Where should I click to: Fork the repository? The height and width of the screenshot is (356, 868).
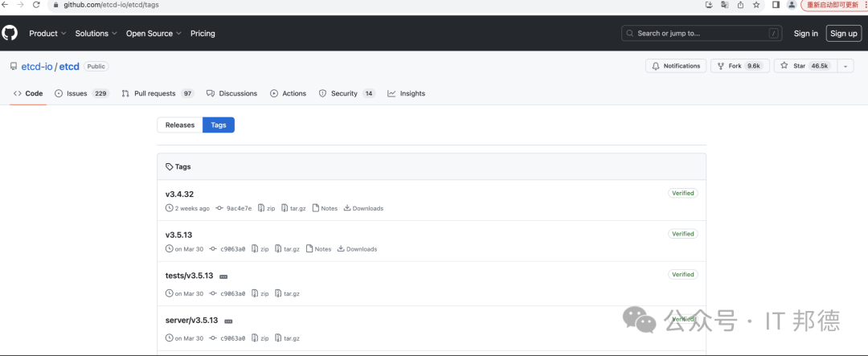[740, 66]
